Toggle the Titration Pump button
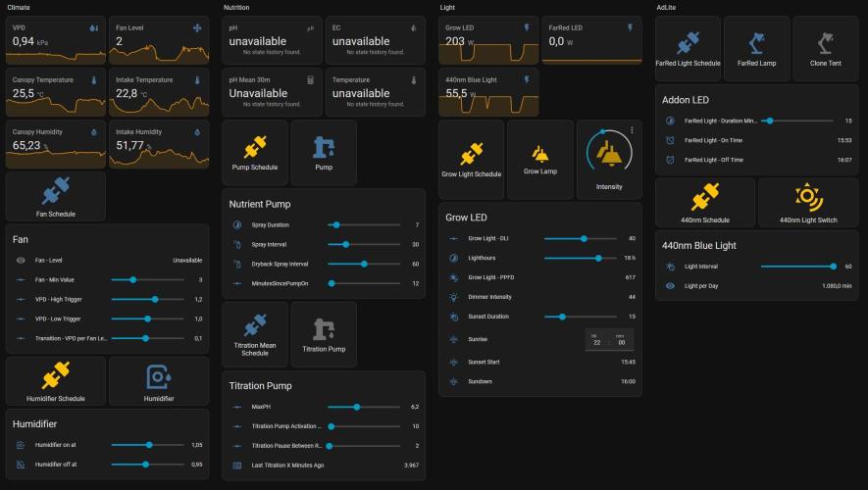This screenshot has width=868, height=490. point(324,334)
